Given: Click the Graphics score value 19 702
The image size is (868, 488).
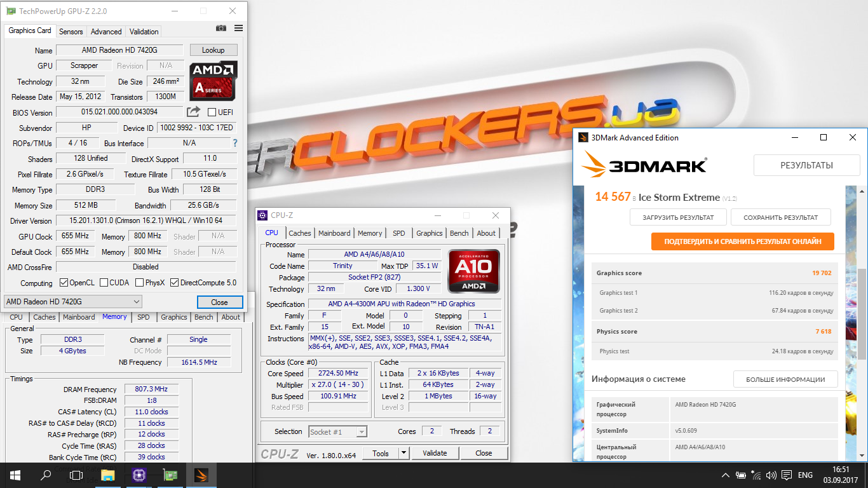Looking at the screenshot, I should pos(822,273).
